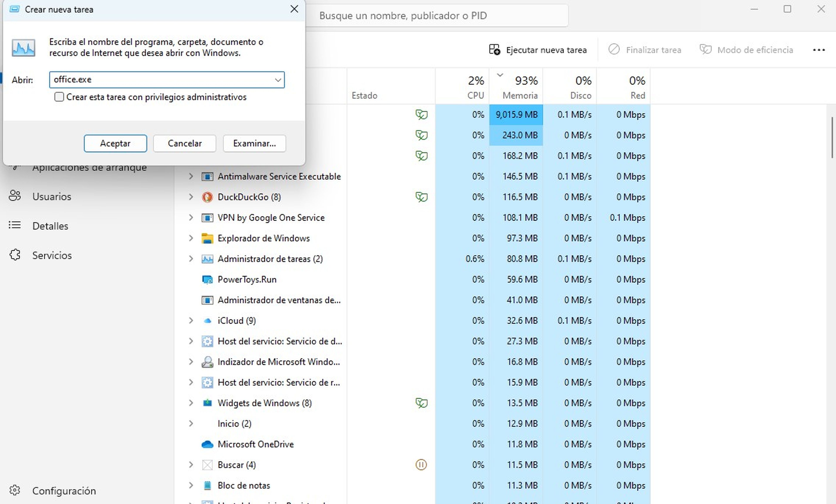Image resolution: width=836 pixels, height=504 pixels.
Task: Select the Microsoft OneDrive process name
Action: point(256,444)
